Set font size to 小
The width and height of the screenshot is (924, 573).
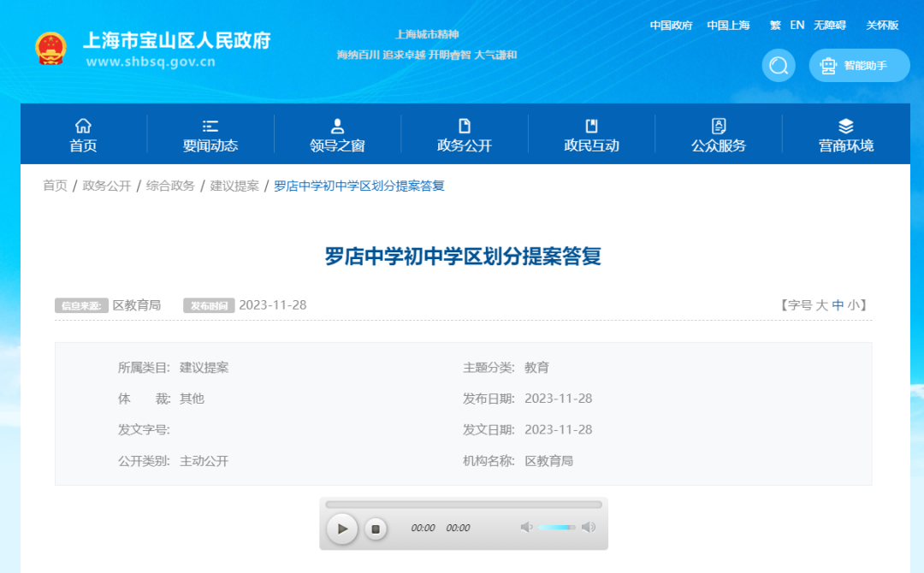pyautogui.click(x=853, y=305)
